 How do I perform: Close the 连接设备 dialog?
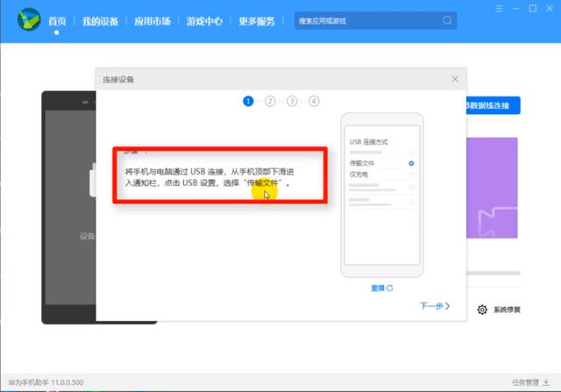coord(455,79)
